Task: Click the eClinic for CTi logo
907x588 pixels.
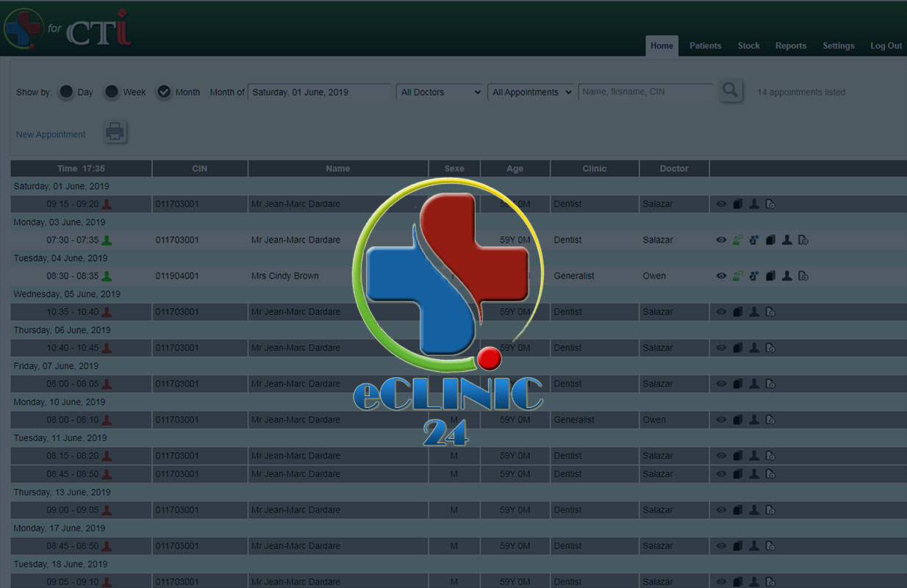Action: [68, 28]
